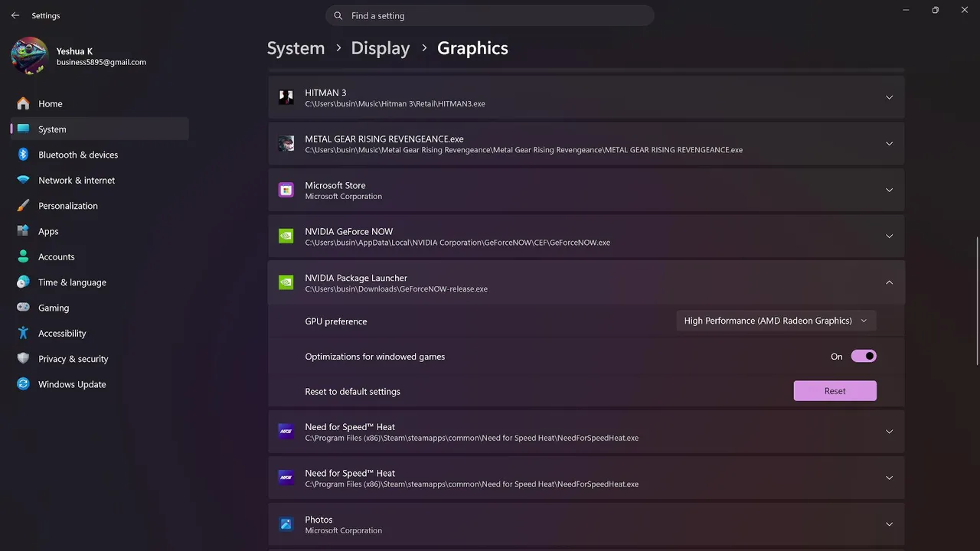This screenshot has width=980, height=551.
Task: Open the Home settings page
Action: pyautogui.click(x=100, y=103)
